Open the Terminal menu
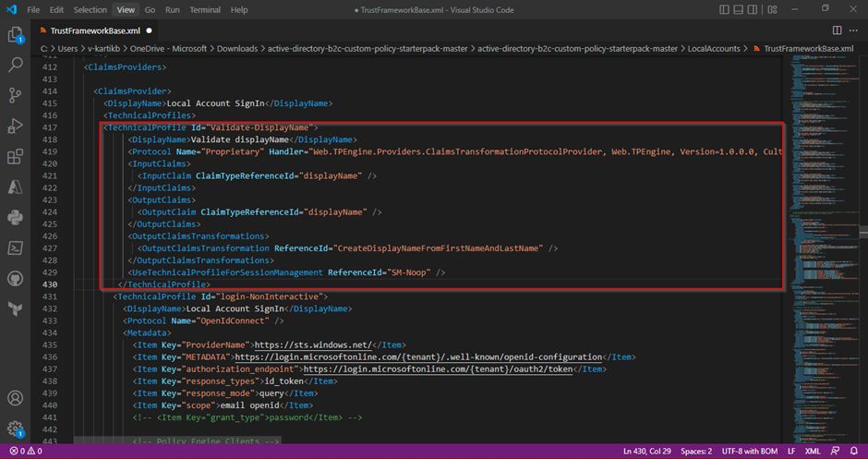Image resolution: width=868 pixels, height=459 pixels. pos(205,9)
